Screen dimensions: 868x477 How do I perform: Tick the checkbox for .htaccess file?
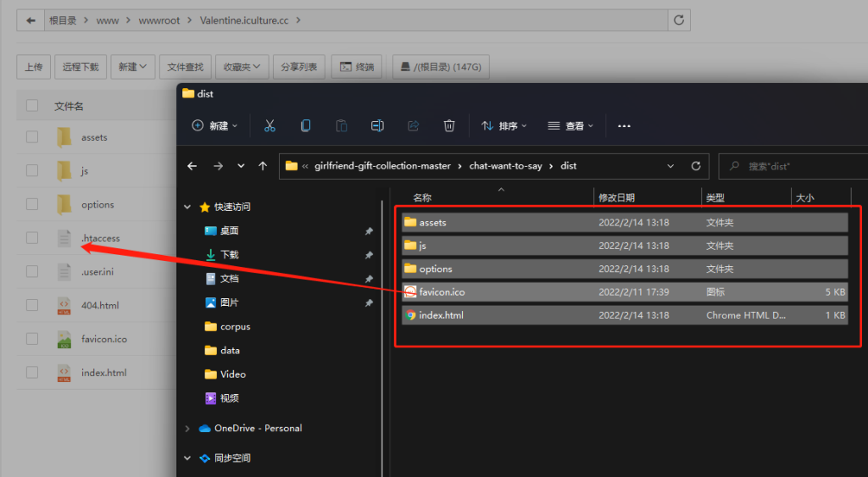[x=32, y=238]
